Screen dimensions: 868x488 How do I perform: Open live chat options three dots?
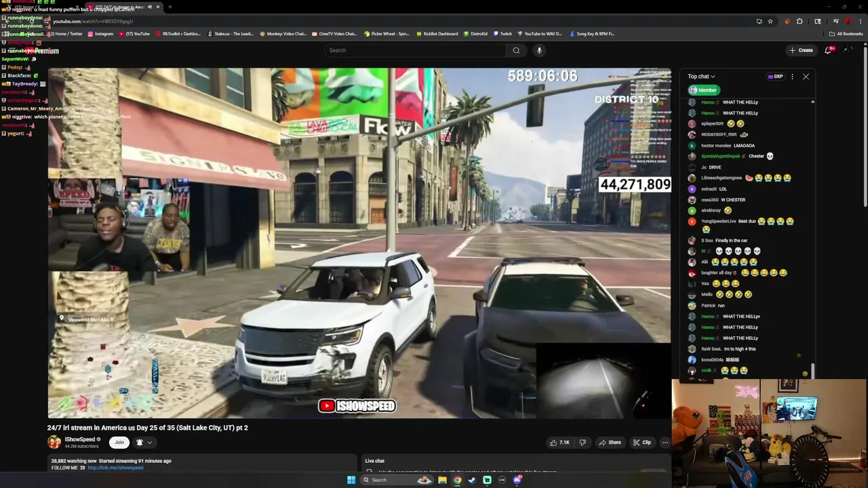click(x=792, y=77)
